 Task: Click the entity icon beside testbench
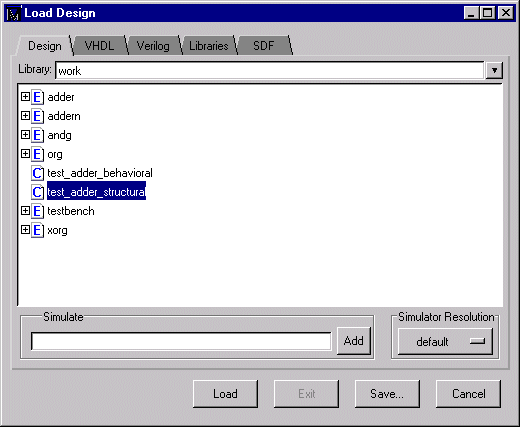(37, 211)
